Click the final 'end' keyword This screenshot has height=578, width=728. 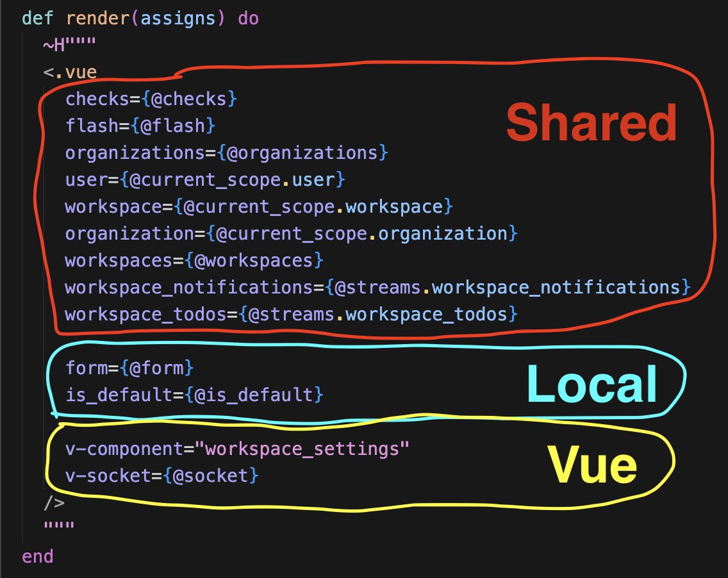click(x=38, y=557)
